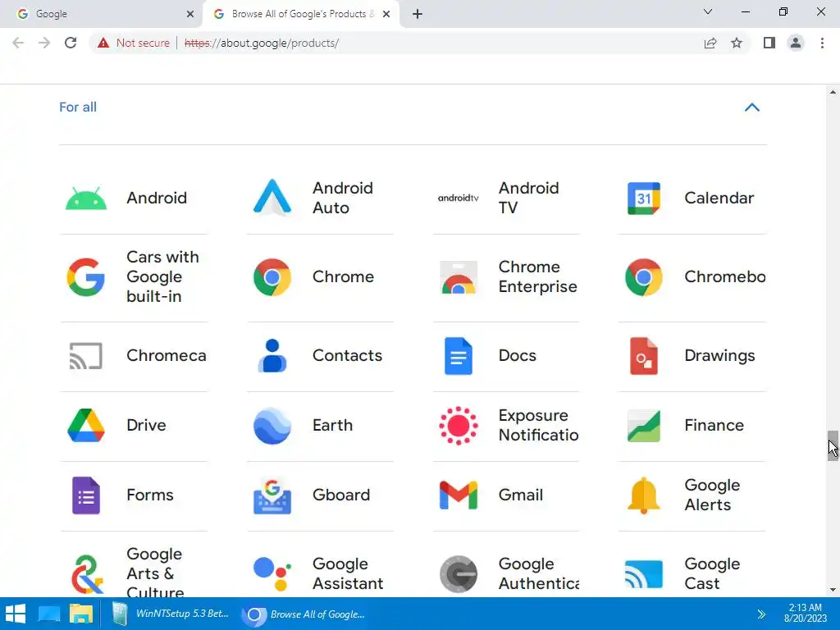
Task: Click the scrollbar down arrow
Action: 833,590
